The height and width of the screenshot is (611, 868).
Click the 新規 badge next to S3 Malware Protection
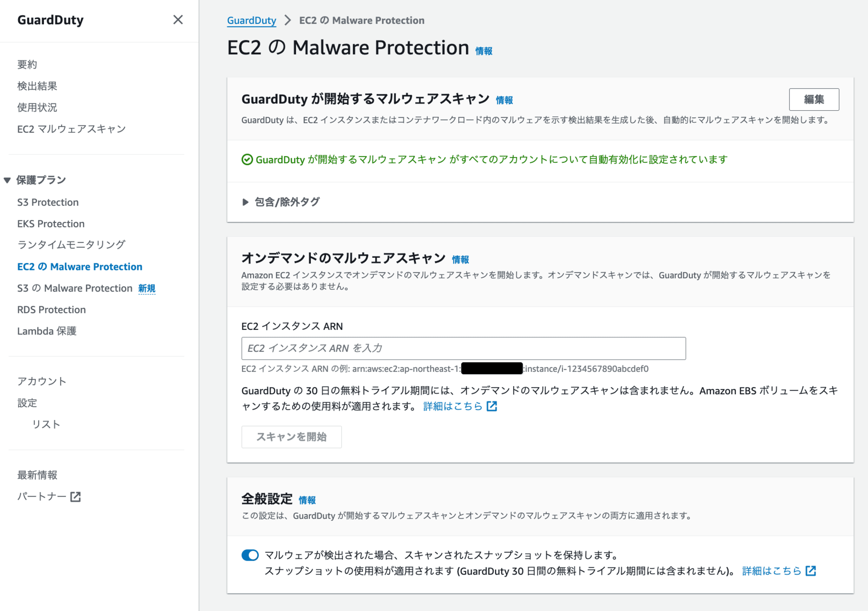pyautogui.click(x=147, y=289)
